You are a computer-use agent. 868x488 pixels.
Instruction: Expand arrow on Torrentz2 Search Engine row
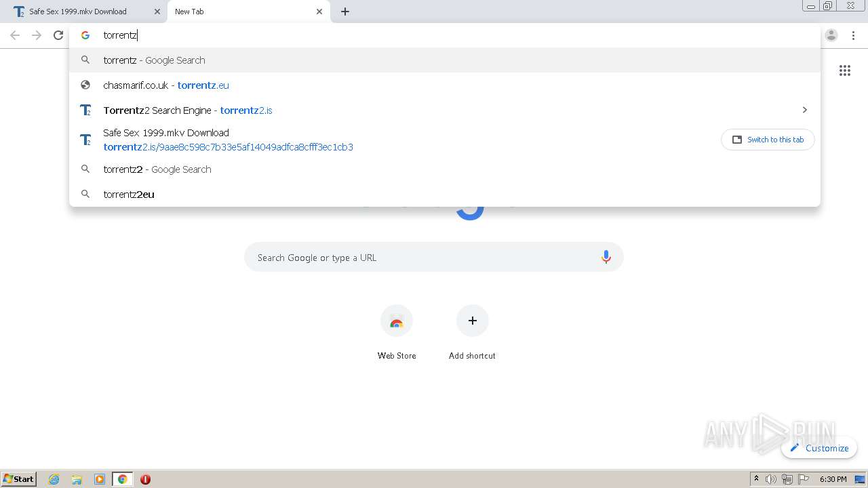pyautogui.click(x=805, y=110)
